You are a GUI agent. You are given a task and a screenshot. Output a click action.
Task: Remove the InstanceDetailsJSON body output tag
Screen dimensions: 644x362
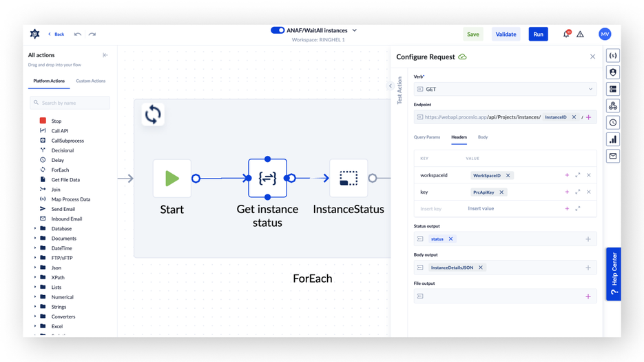pos(481,268)
